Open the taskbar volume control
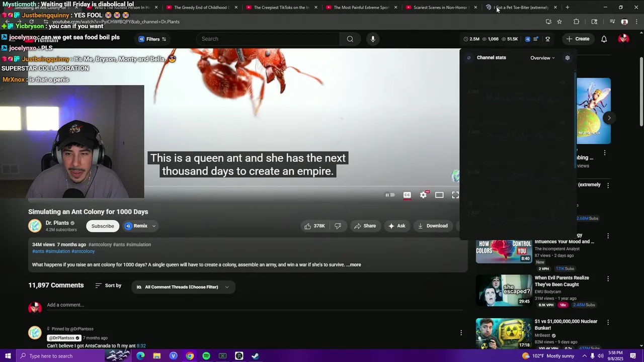This screenshot has width=644, height=362. tap(601, 356)
